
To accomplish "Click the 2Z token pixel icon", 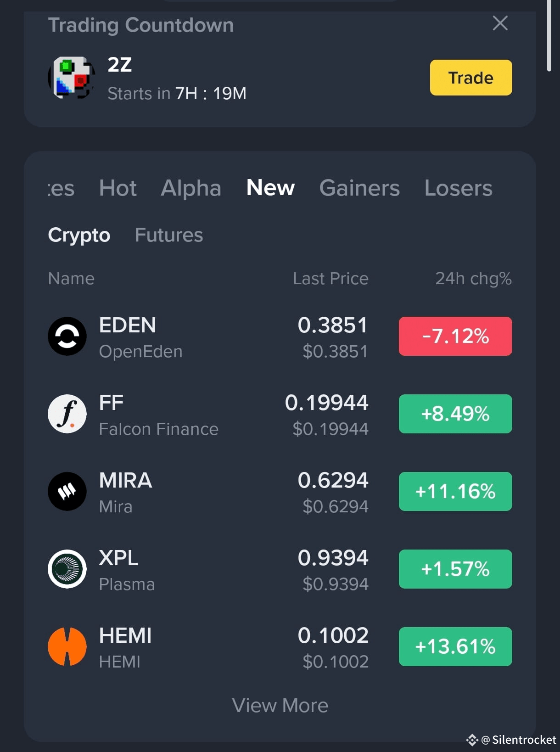I will tap(72, 78).
